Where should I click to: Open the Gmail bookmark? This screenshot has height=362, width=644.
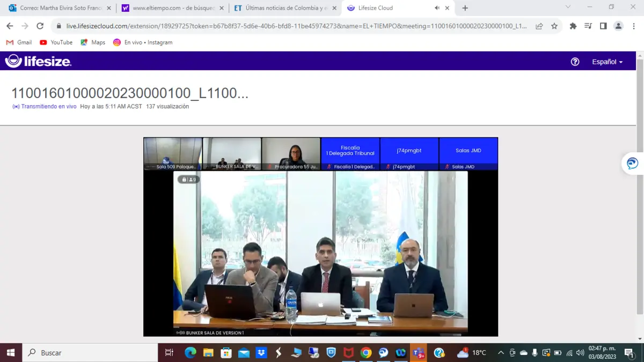click(x=19, y=42)
